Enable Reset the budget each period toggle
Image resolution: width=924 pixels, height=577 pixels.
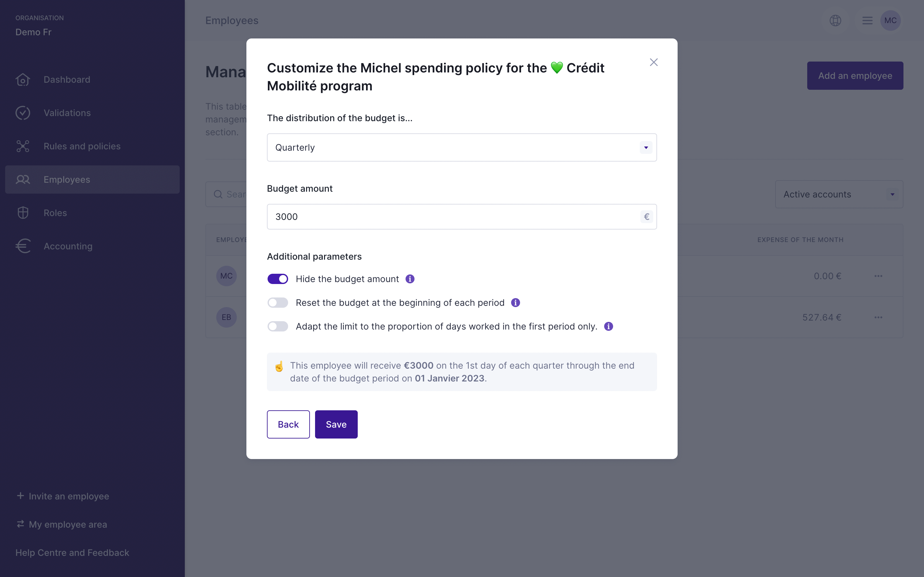278,303
